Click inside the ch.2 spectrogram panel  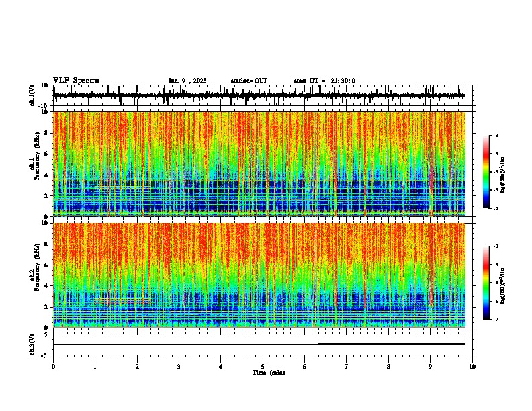click(x=259, y=275)
